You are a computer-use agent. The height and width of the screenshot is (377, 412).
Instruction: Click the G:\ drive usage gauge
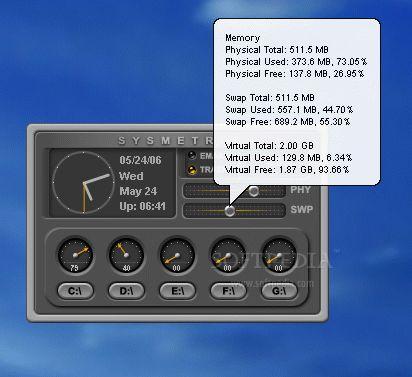tap(279, 256)
